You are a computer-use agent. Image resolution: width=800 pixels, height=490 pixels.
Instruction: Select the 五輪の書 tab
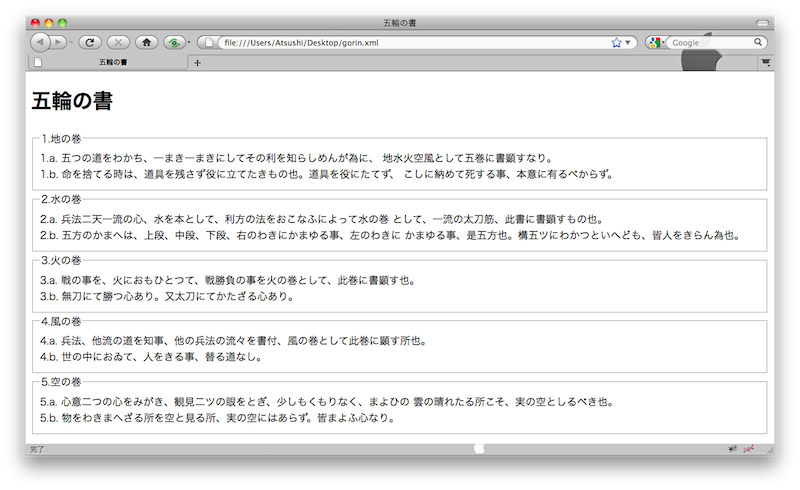pyautogui.click(x=110, y=63)
